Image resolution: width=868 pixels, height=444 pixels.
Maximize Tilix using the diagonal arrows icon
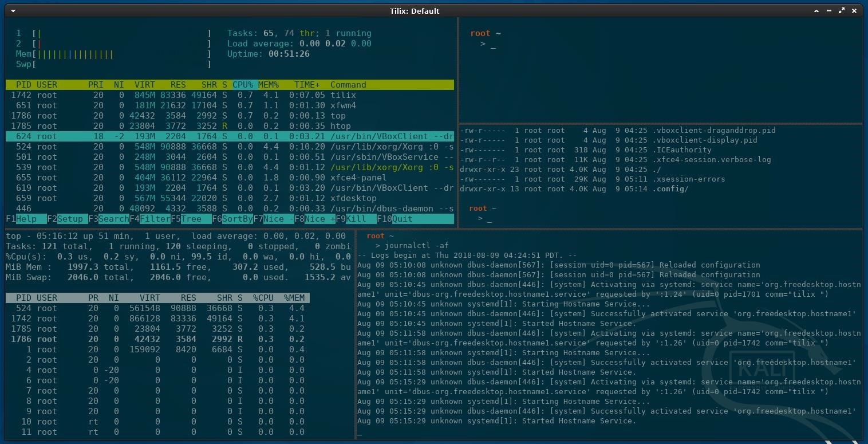tap(842, 11)
